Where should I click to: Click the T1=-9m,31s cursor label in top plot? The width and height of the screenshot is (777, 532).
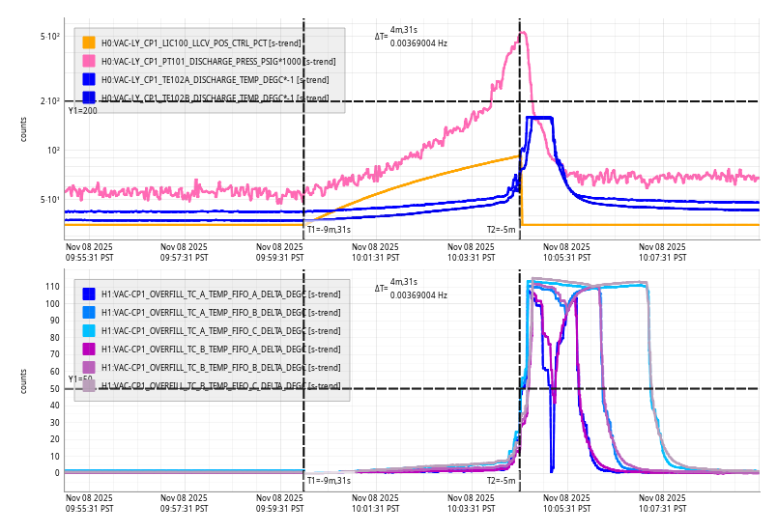coord(329,230)
